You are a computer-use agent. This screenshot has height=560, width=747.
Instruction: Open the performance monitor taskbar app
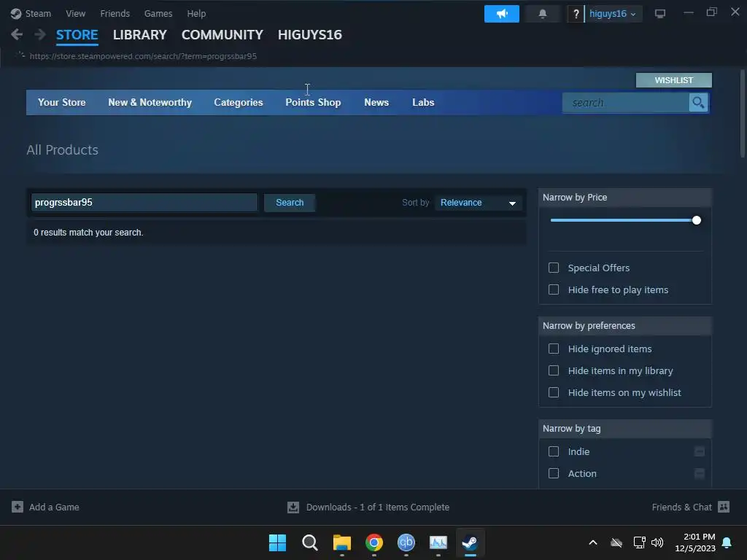[438, 542]
